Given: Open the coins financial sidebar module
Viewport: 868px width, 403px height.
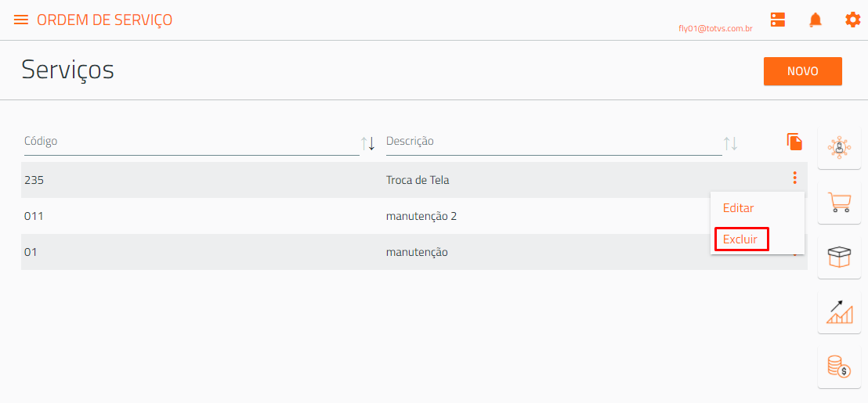Looking at the screenshot, I should 839,367.
